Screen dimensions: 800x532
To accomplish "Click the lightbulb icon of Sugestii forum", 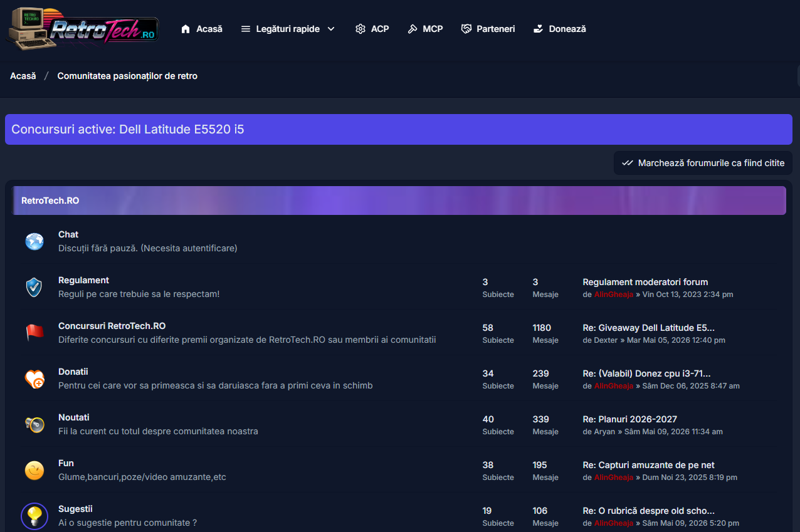I will point(34,516).
